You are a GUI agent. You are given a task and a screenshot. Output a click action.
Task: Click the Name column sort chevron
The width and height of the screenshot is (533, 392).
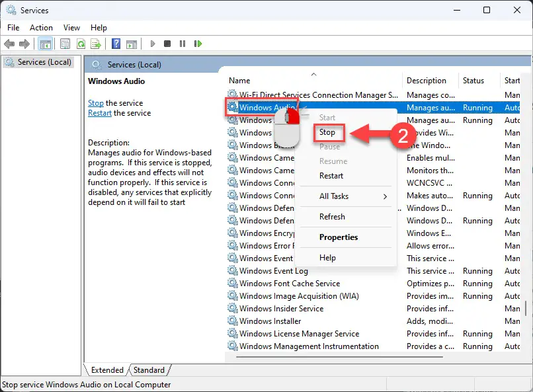pos(313,74)
